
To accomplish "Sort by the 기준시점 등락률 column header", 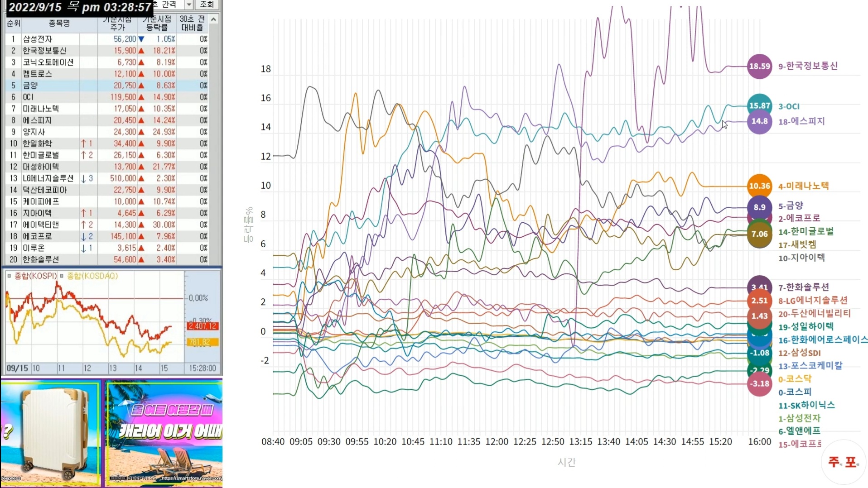I will 157,23.
